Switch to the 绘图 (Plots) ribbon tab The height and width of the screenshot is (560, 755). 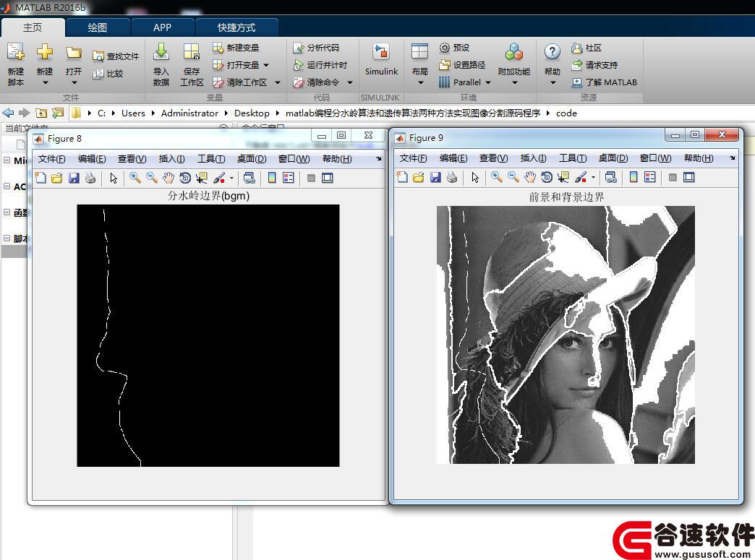click(x=98, y=27)
